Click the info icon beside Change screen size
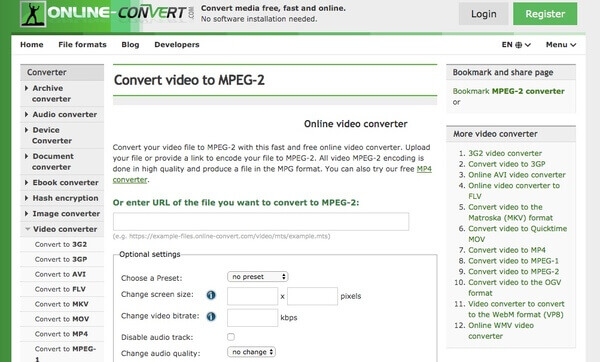This screenshot has height=362, width=600. [x=211, y=295]
